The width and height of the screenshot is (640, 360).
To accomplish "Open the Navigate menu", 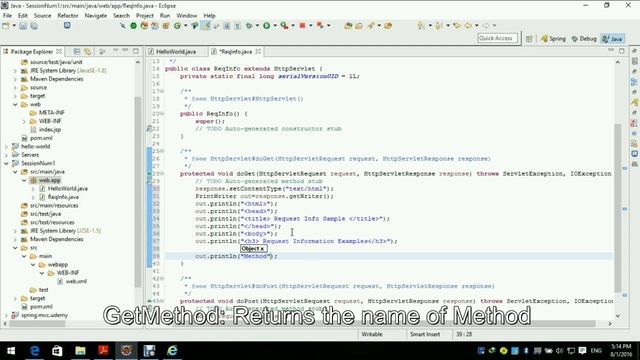I will [x=96, y=16].
